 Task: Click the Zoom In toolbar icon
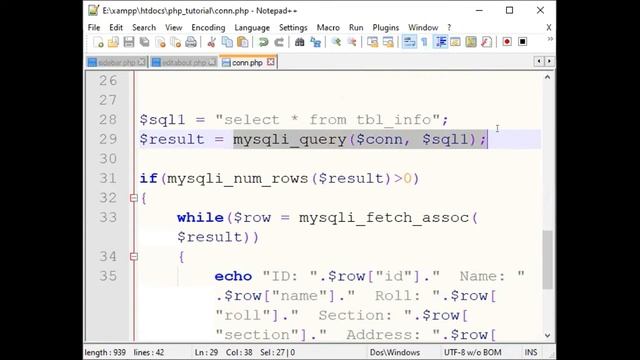336,42
